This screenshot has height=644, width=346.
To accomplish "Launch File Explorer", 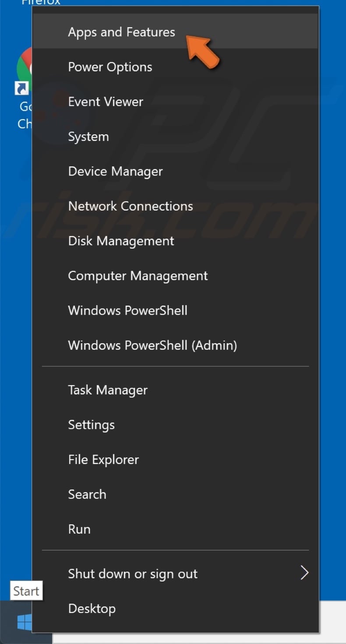I will point(103,460).
